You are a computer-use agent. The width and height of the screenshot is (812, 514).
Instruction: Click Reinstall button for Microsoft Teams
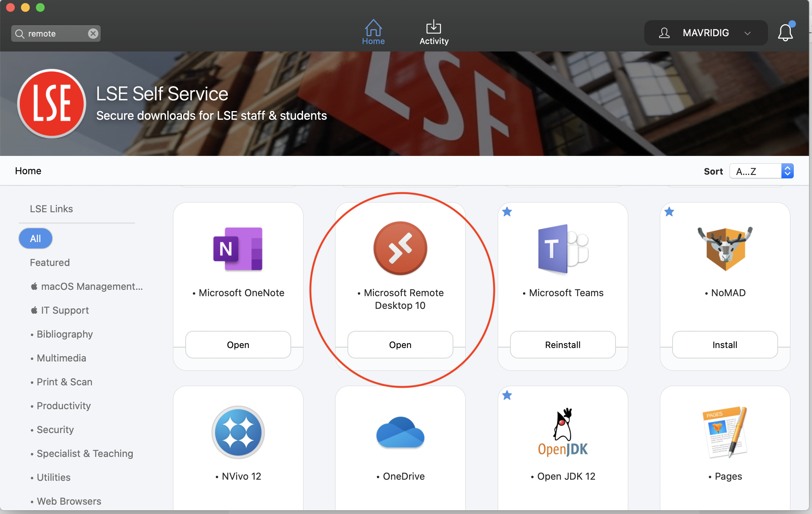click(562, 345)
